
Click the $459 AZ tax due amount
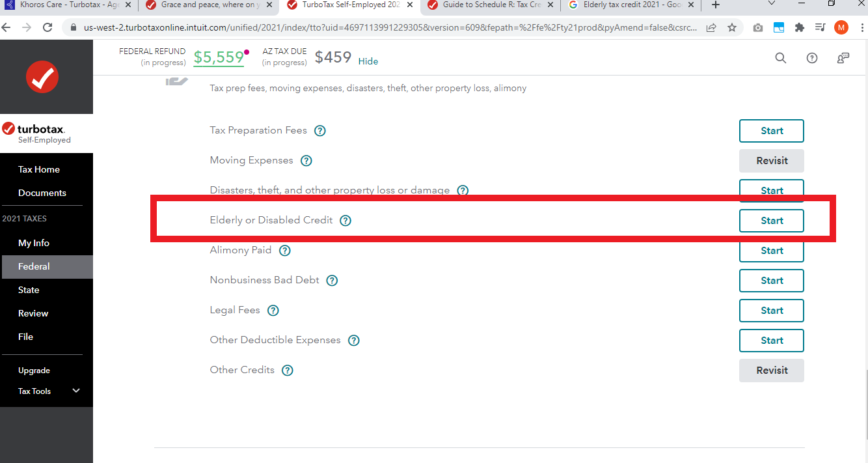pyautogui.click(x=333, y=57)
